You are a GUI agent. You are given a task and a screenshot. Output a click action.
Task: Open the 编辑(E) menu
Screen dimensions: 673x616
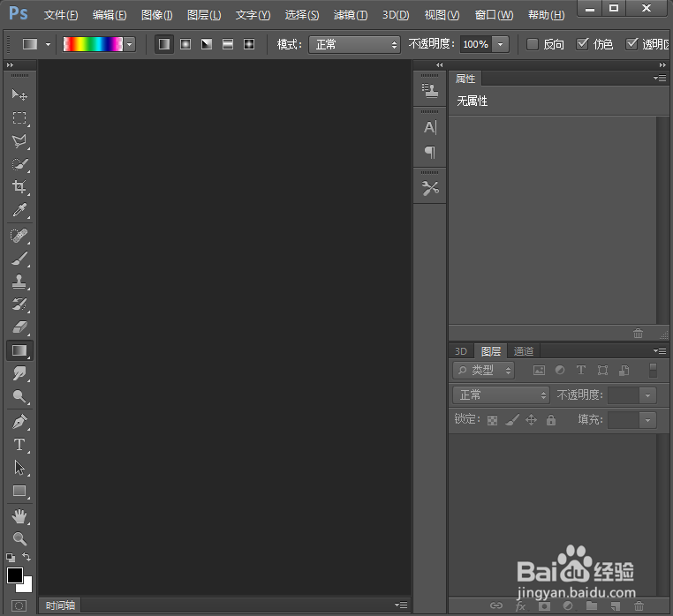(x=110, y=15)
